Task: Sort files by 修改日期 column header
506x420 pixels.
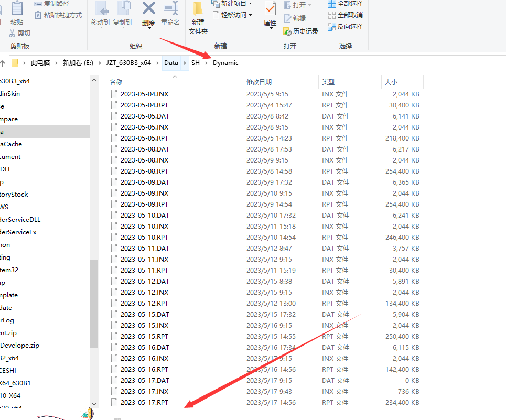Action: [259, 82]
